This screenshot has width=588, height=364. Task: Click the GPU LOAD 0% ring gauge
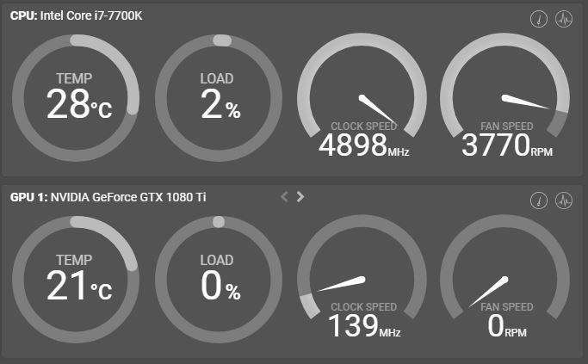219,279
